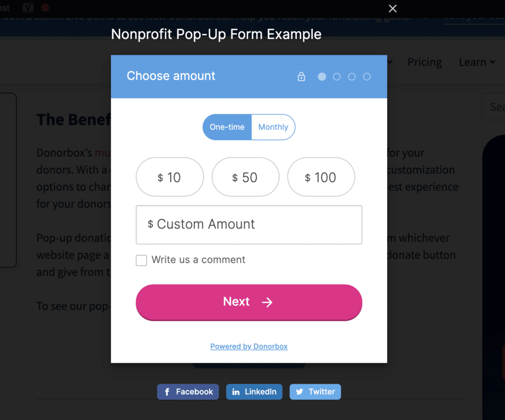Click the last step indicator circle
Viewport: 505px width, 420px height.
click(x=367, y=77)
